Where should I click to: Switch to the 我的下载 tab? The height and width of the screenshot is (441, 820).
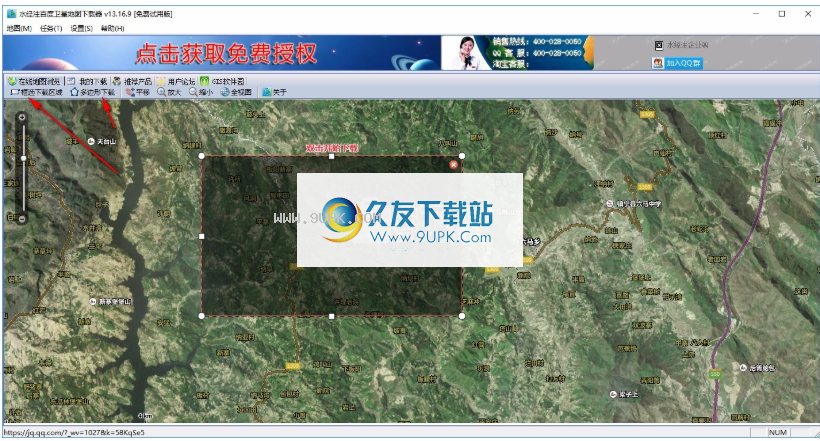(87, 81)
